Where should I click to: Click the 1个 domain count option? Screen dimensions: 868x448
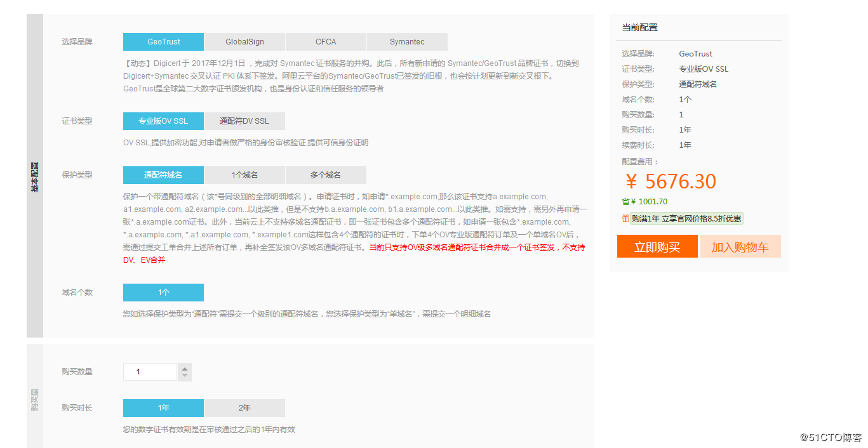pos(163,292)
